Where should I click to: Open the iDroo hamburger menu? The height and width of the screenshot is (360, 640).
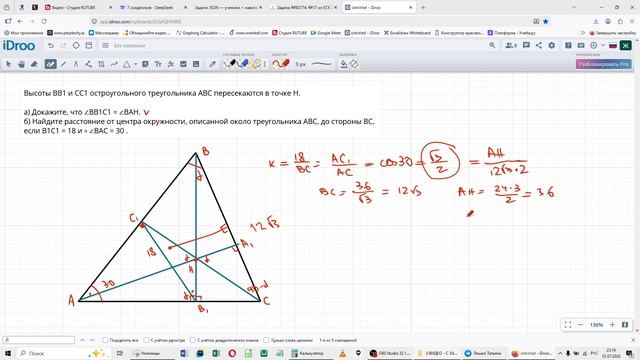105,46
